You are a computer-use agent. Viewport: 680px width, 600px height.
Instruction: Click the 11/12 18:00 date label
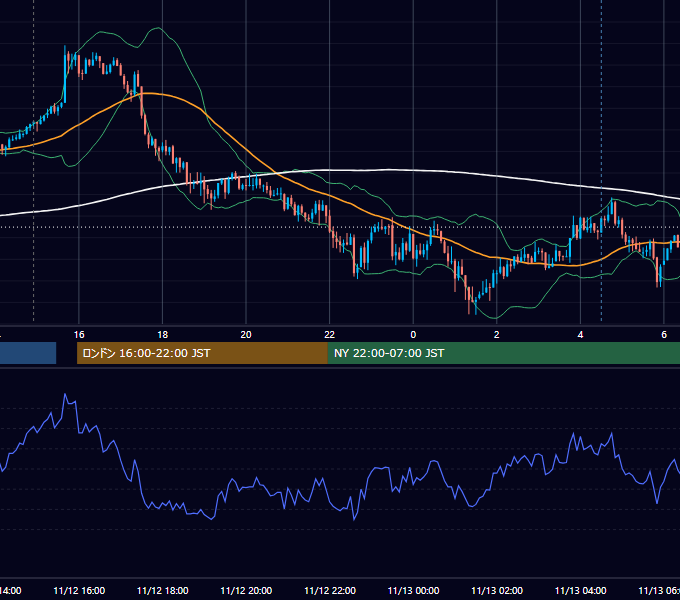pos(163,590)
